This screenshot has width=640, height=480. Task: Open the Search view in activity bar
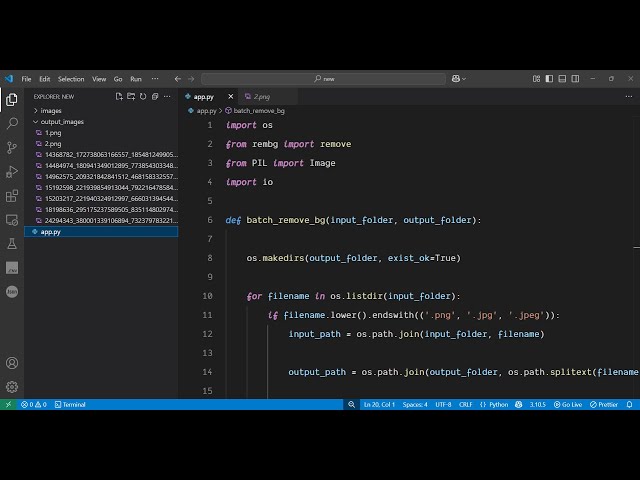pyautogui.click(x=12, y=123)
